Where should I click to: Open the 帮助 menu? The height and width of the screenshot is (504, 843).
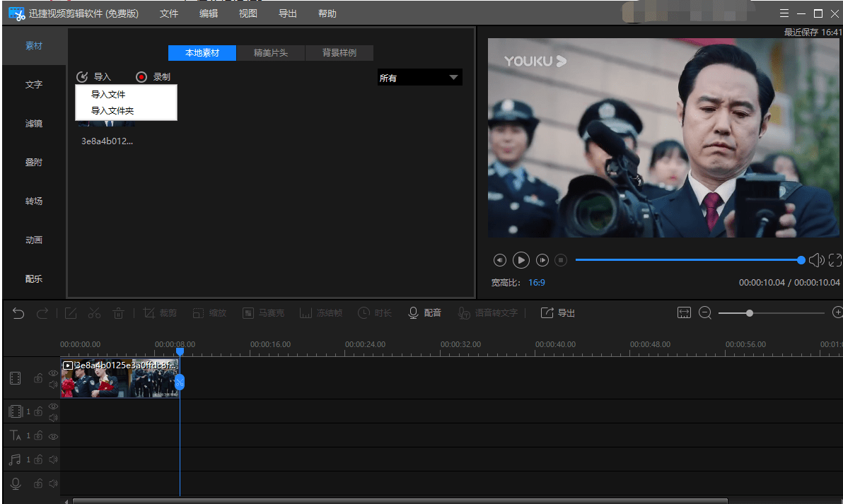[x=327, y=13]
